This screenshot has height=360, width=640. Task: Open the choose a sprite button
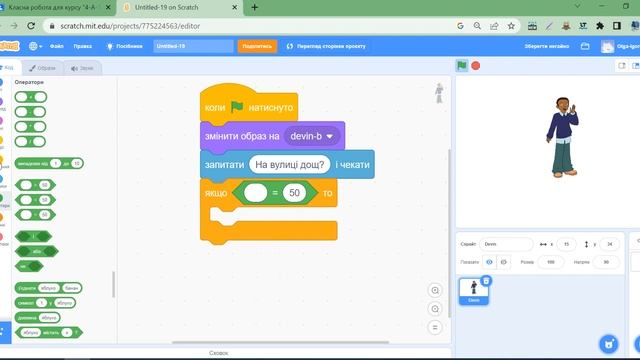pyautogui.click(x=609, y=344)
